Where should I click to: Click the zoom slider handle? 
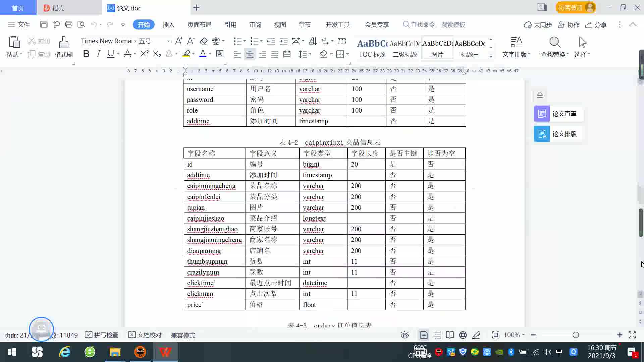pos(576,335)
